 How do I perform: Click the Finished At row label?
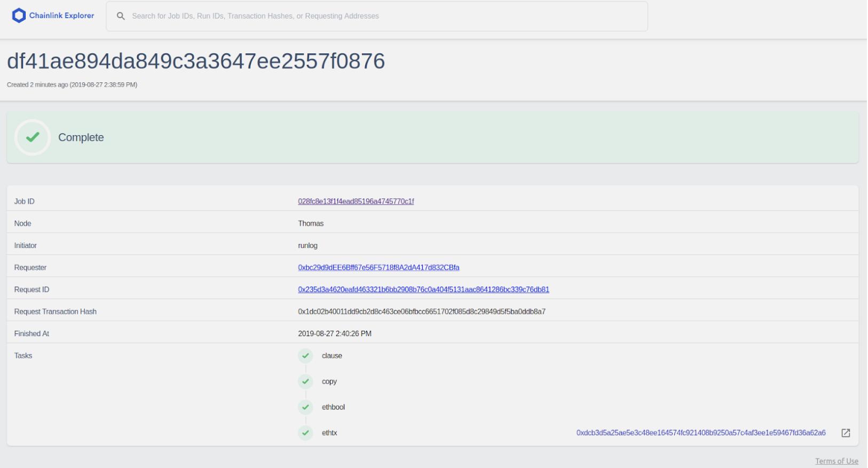tap(31, 334)
